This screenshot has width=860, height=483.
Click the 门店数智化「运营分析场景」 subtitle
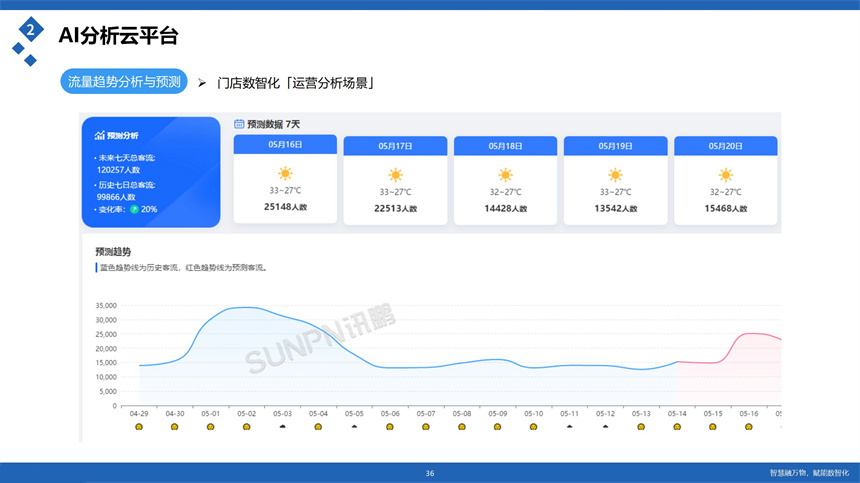pos(296,83)
